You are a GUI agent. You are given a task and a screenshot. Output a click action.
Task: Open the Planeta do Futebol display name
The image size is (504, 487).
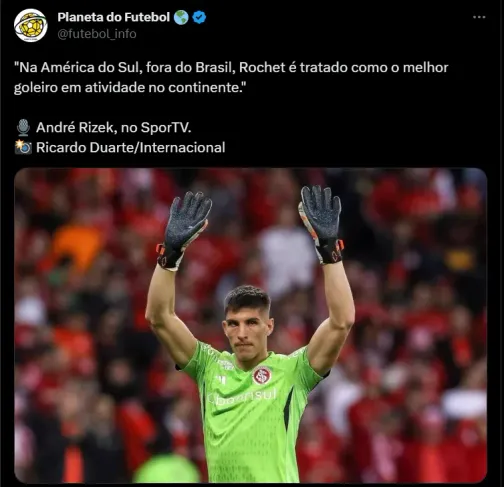pyautogui.click(x=114, y=17)
